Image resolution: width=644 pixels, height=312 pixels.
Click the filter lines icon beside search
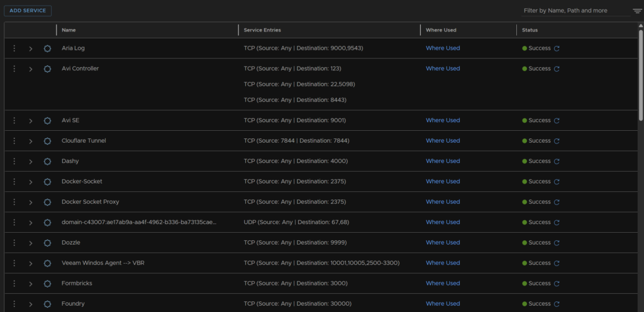pos(637,11)
